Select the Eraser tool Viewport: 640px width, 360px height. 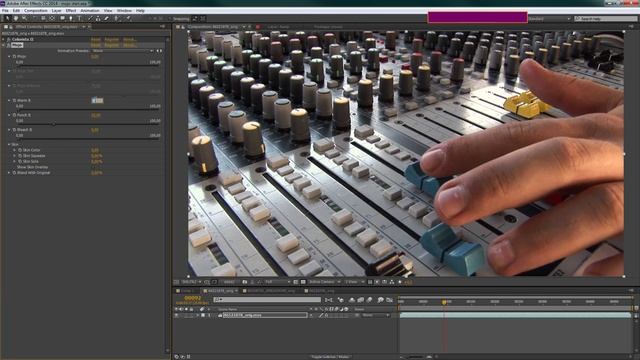[107, 18]
